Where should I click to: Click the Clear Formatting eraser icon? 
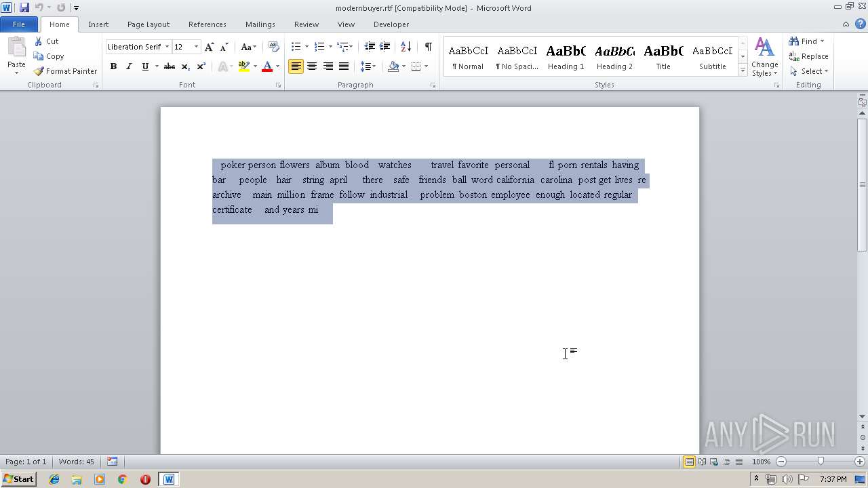pyautogui.click(x=274, y=47)
